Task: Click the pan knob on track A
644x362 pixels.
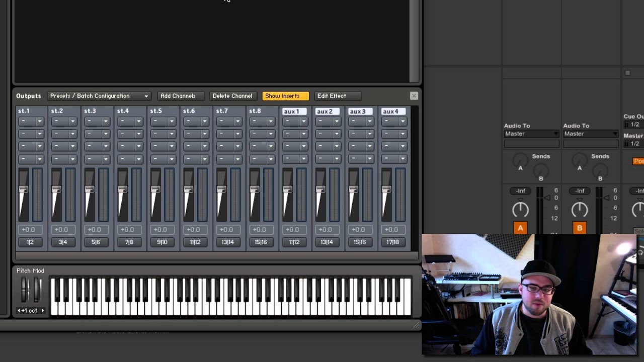Action: pyautogui.click(x=520, y=209)
